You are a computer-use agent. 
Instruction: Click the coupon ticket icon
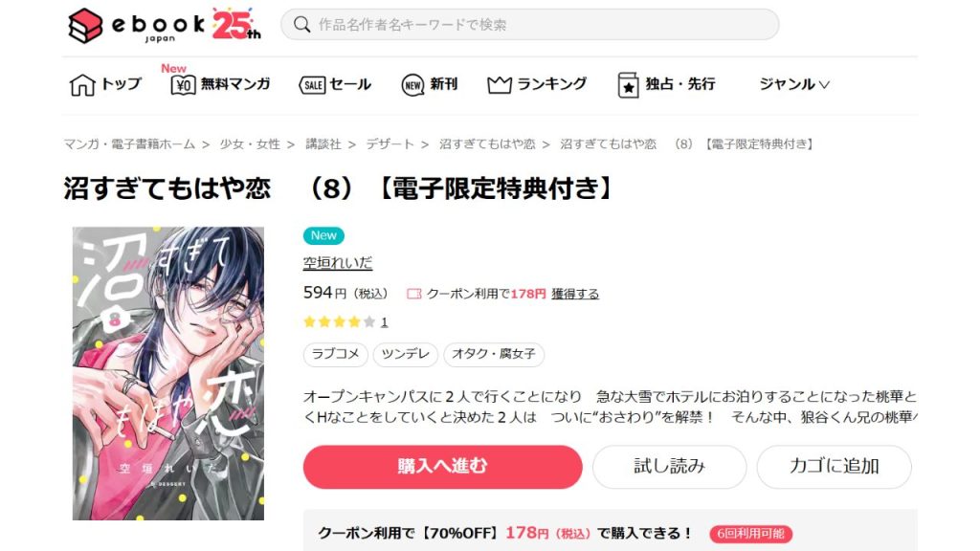[x=413, y=294]
